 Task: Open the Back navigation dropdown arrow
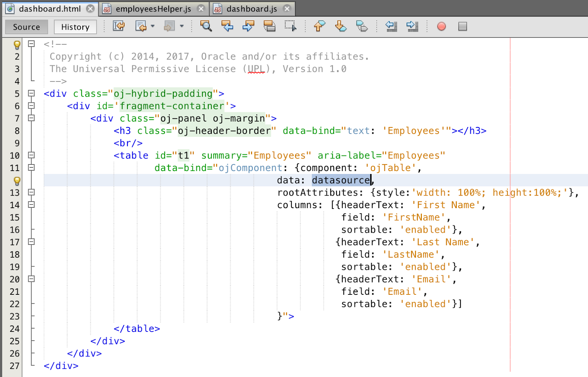(153, 27)
